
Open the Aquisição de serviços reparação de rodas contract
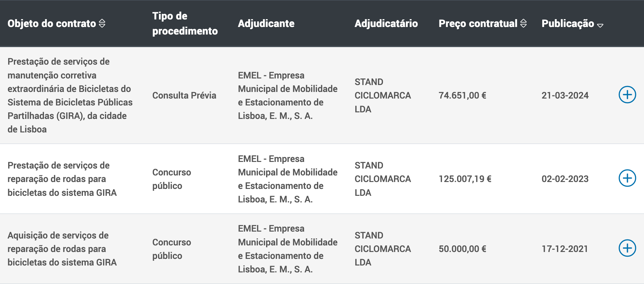[x=62, y=249]
